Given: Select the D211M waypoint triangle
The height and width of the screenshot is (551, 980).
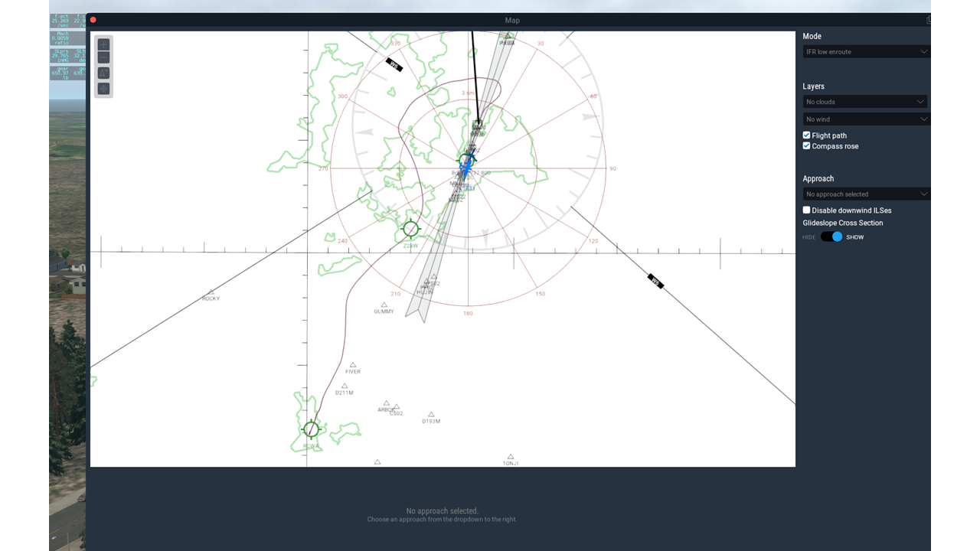Looking at the screenshot, I should 345,386.
